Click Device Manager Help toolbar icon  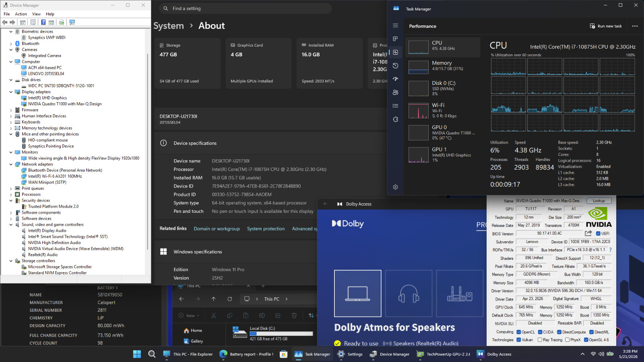[x=43, y=23]
